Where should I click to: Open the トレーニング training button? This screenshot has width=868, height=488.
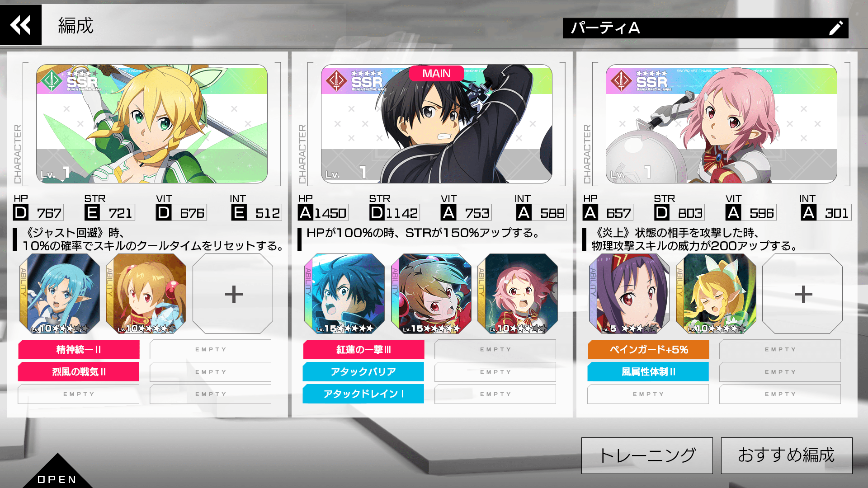click(x=647, y=455)
